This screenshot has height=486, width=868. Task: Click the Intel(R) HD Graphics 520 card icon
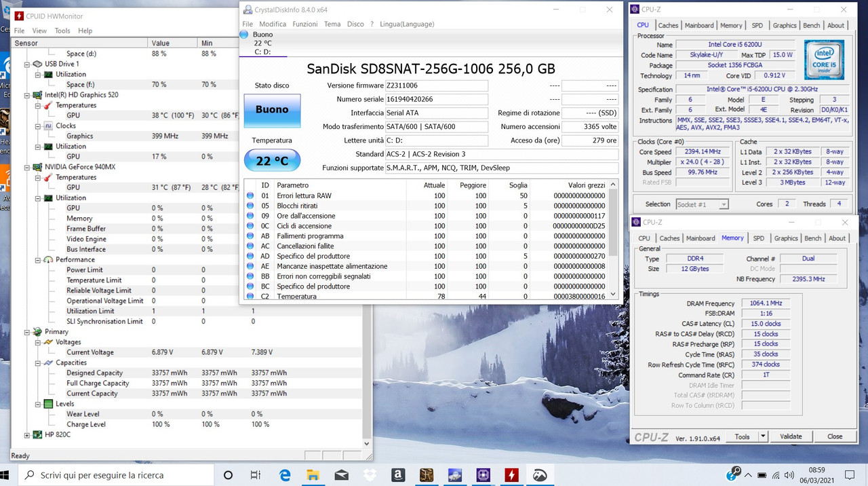click(x=37, y=95)
